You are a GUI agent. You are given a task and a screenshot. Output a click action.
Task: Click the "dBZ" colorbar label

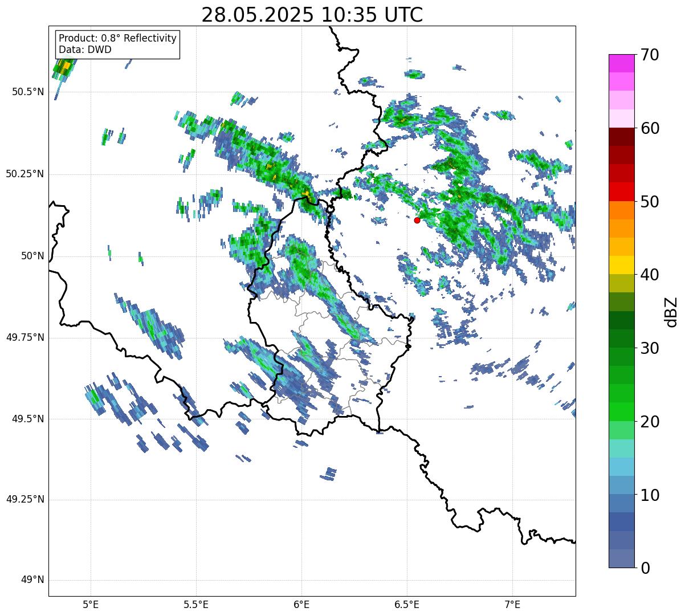(x=671, y=311)
